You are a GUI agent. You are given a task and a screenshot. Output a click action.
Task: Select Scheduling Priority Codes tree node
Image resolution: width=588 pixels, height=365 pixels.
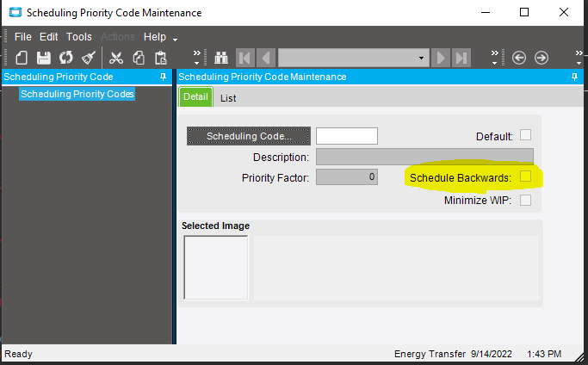77,94
